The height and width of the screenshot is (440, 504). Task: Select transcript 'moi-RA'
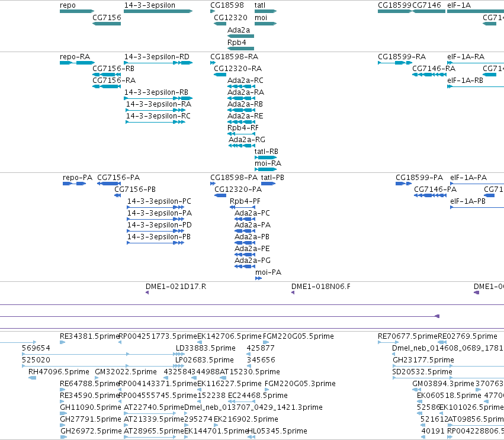tap(268, 163)
